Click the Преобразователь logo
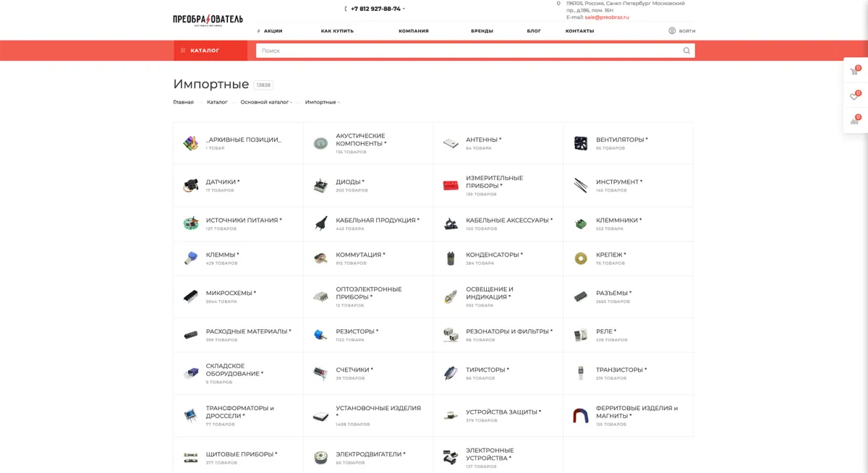 (208, 20)
